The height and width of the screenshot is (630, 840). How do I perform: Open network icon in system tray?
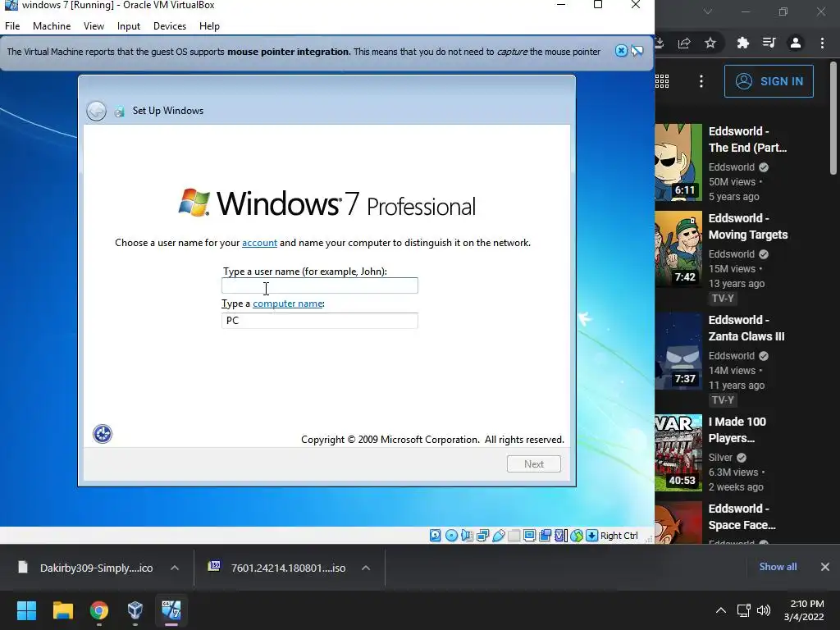[743, 610]
